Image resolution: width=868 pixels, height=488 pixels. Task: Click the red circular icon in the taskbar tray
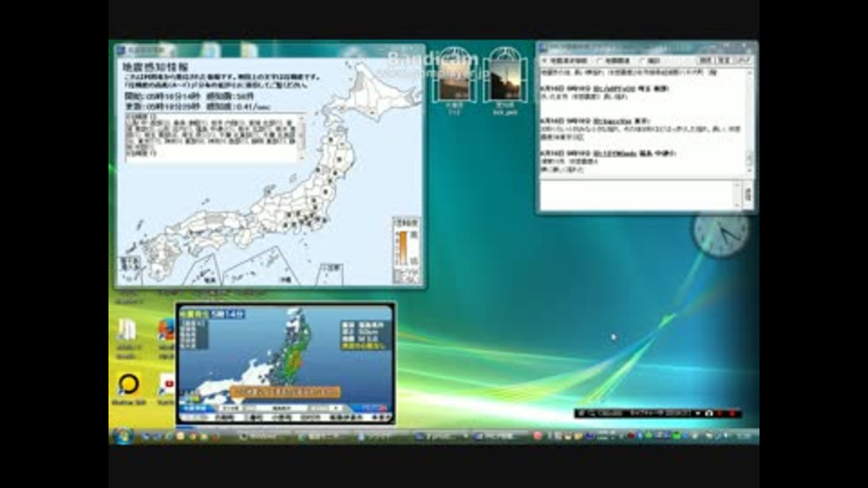[x=536, y=436]
